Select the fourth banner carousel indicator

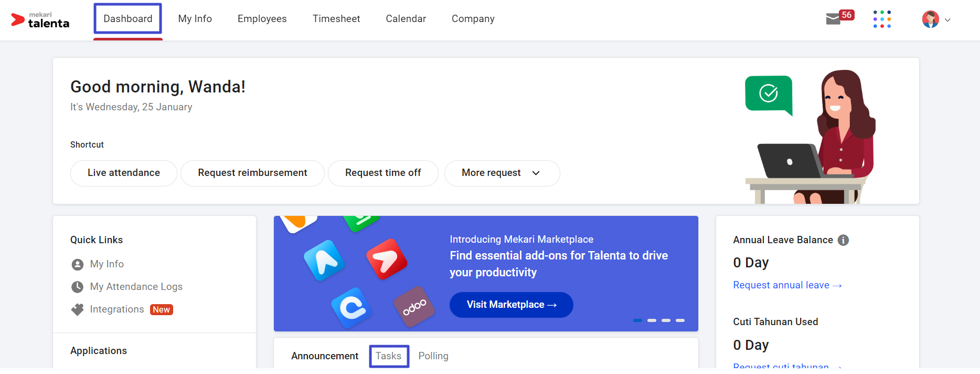click(680, 320)
